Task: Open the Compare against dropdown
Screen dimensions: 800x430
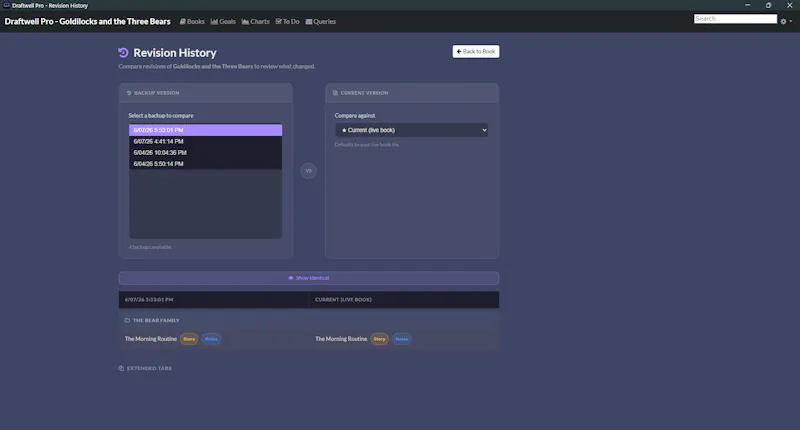Action: (x=411, y=130)
